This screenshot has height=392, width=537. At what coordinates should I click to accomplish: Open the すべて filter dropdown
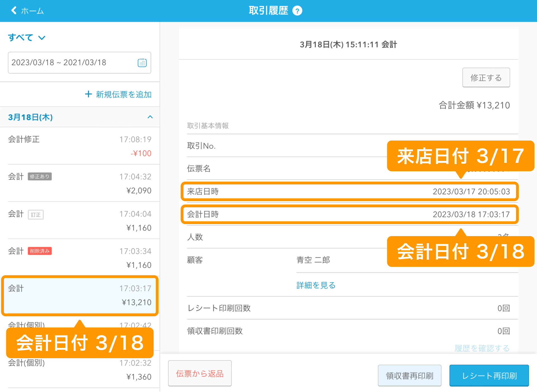(x=27, y=37)
